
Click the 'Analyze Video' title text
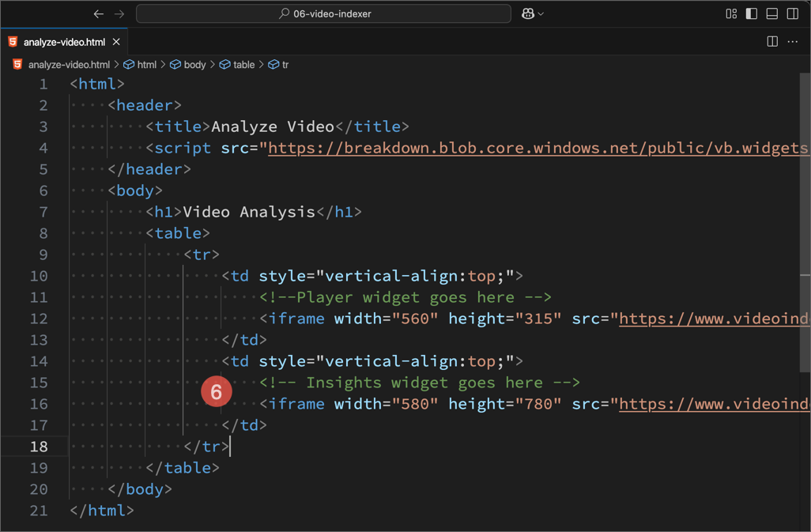273,126
